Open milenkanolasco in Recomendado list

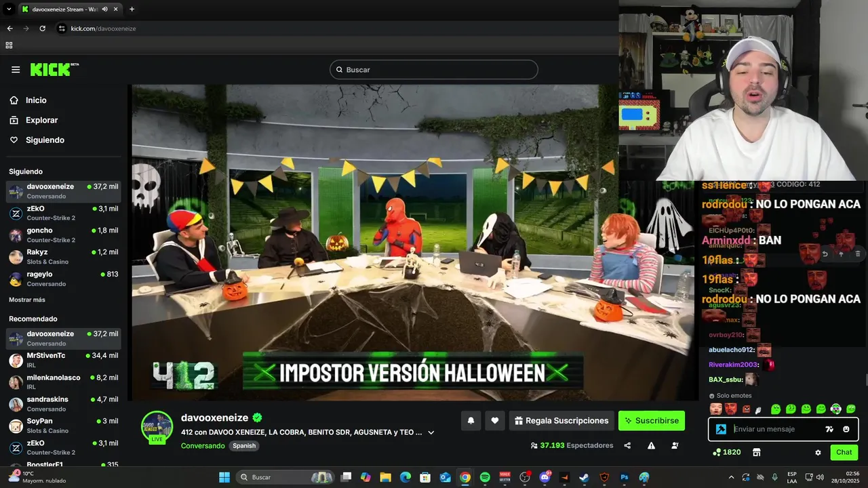(64, 382)
